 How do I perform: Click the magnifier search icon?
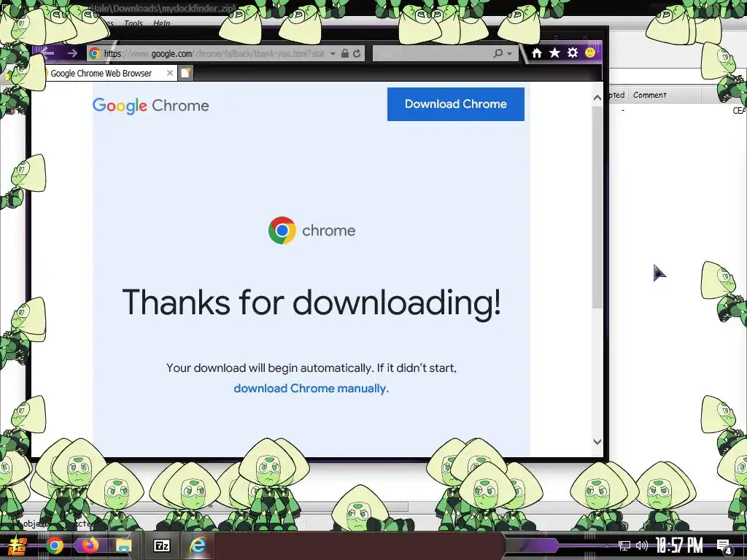[498, 53]
